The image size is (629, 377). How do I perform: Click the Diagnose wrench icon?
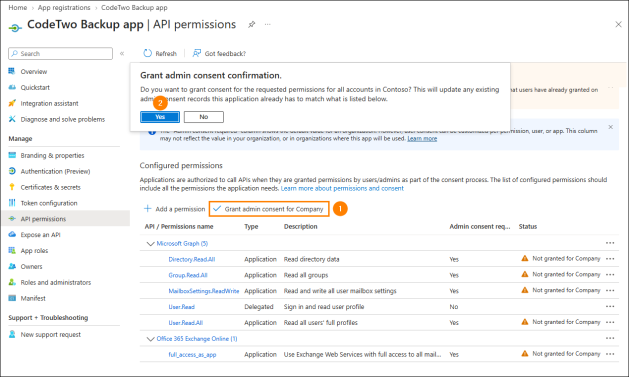click(12, 119)
